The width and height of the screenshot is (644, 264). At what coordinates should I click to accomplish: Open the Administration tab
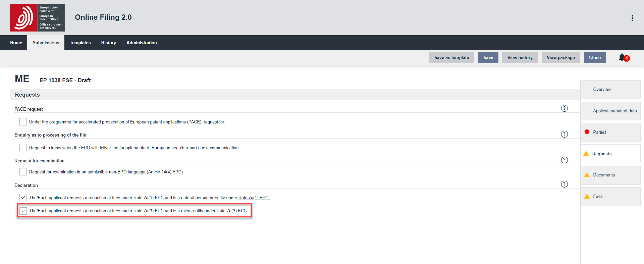[142, 43]
